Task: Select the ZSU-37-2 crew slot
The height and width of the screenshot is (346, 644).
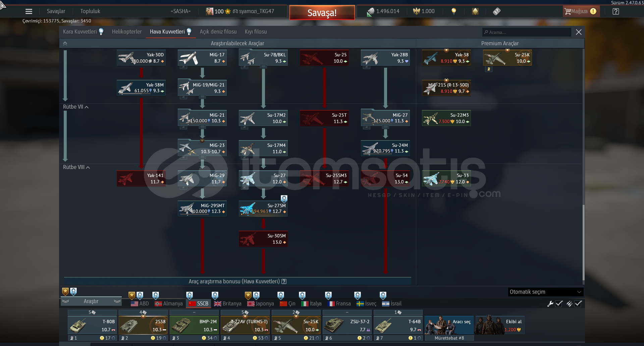Action: coord(347,326)
